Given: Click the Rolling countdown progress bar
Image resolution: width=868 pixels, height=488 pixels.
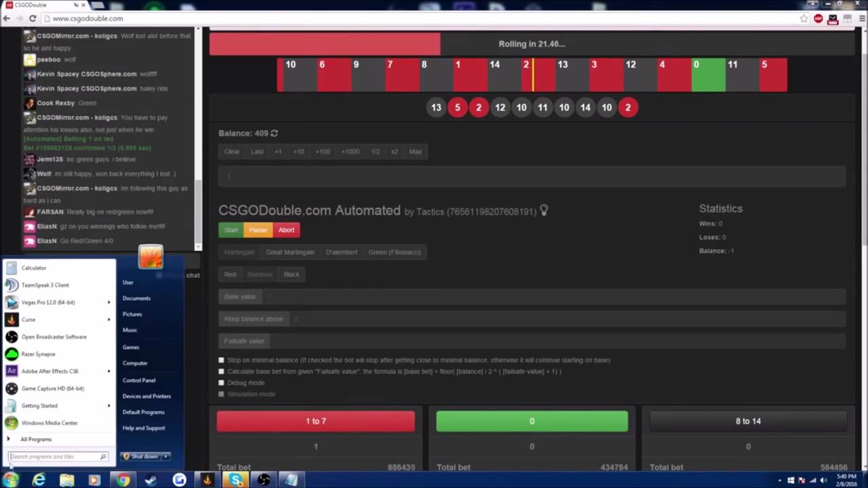Looking at the screenshot, I should [x=532, y=44].
